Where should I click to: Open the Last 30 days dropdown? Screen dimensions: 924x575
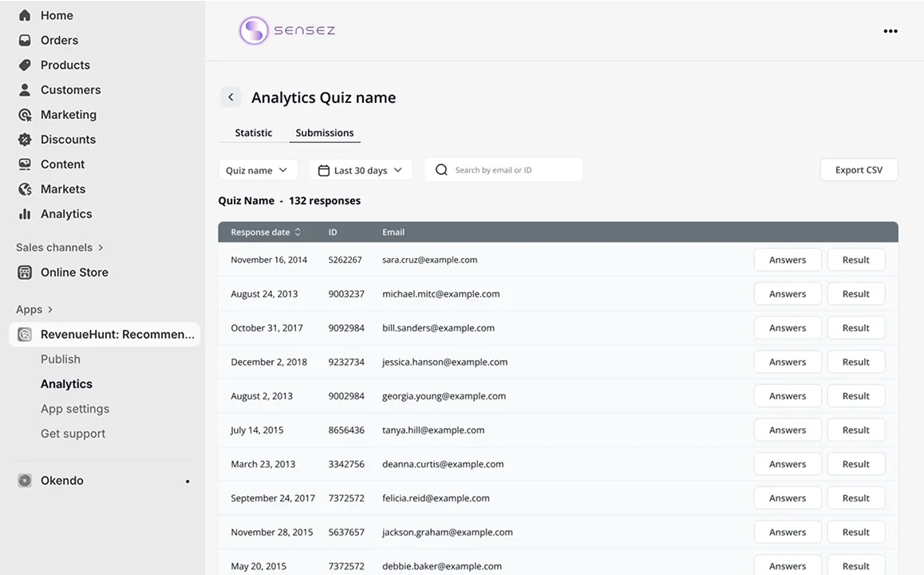click(x=361, y=170)
